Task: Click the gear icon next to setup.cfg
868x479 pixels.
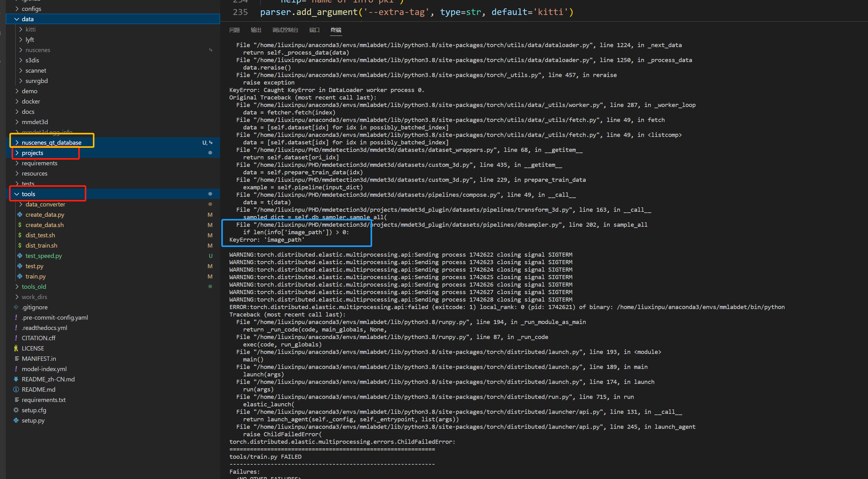Action: [16, 410]
